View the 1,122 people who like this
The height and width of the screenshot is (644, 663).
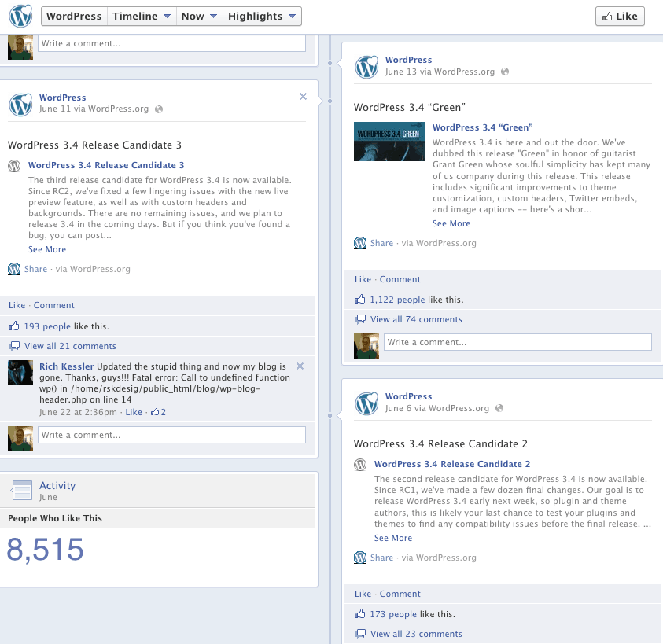pos(397,300)
